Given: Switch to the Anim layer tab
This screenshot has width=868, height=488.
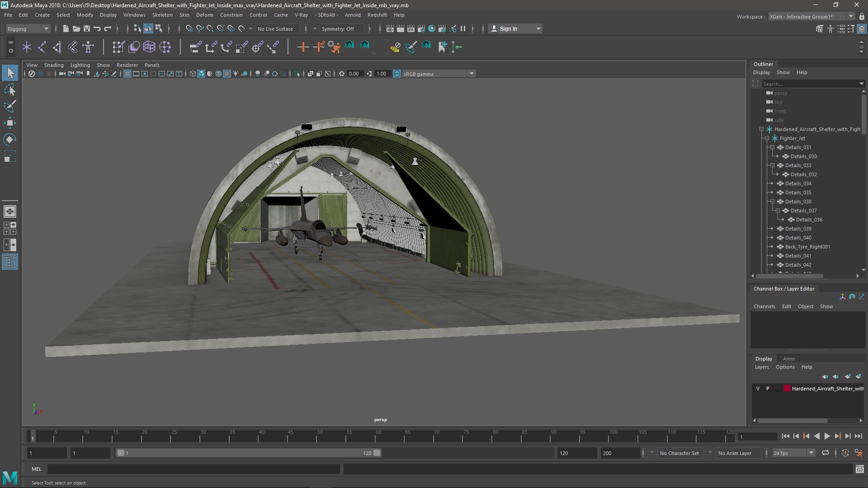Looking at the screenshot, I should (x=788, y=359).
